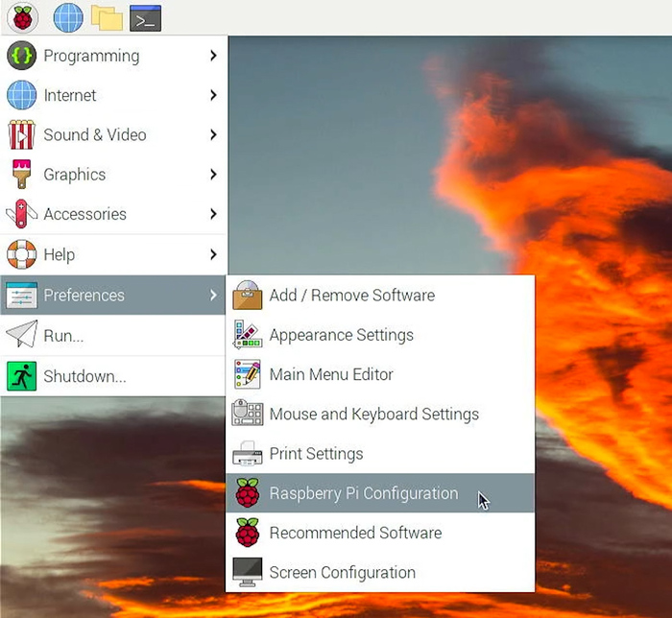This screenshot has width=672, height=618.
Task: Open the file manager folders icon
Action: click(107, 18)
